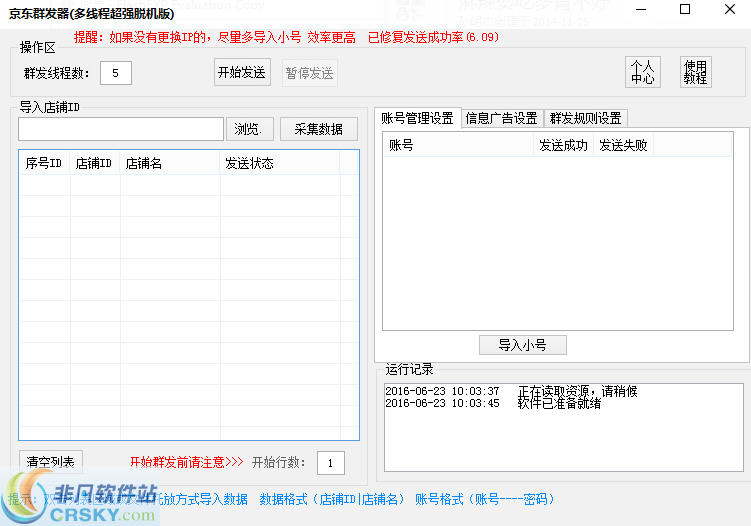
Task: Click the red 提醒 reminder text at top
Action: (x=286, y=37)
